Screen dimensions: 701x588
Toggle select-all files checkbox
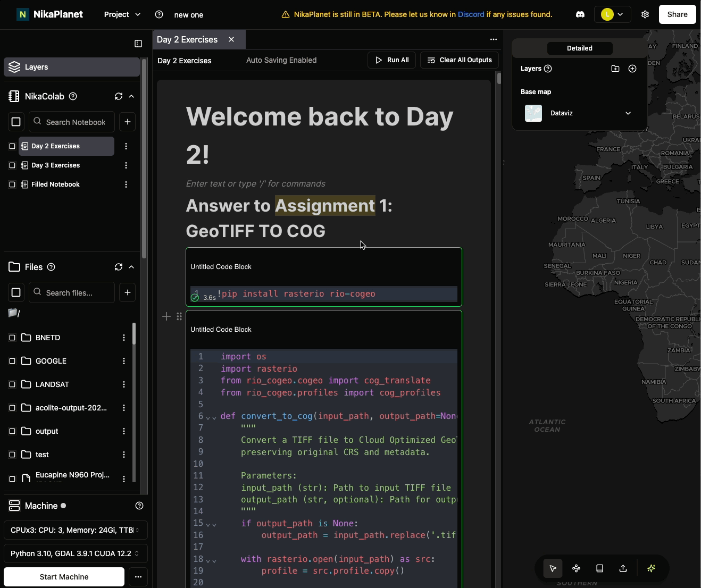pyautogui.click(x=16, y=292)
